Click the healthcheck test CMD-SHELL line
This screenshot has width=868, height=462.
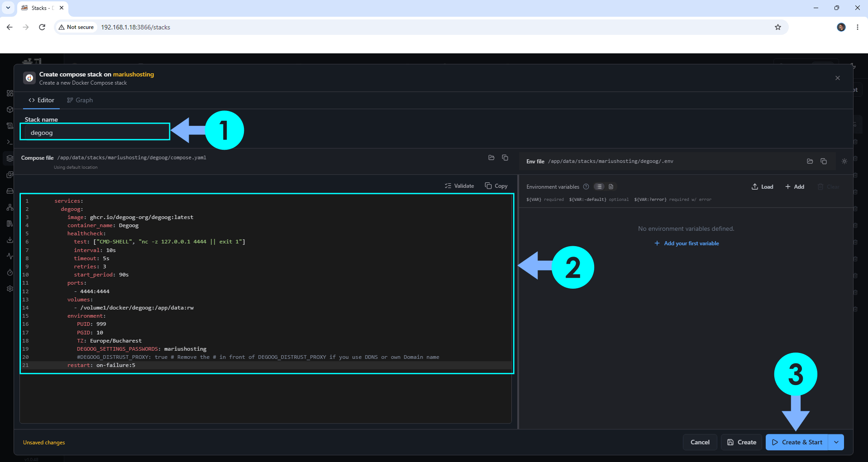pos(159,242)
